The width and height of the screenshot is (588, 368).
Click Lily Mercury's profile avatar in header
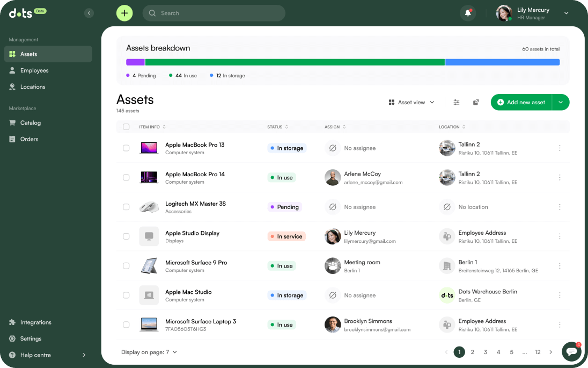504,13
